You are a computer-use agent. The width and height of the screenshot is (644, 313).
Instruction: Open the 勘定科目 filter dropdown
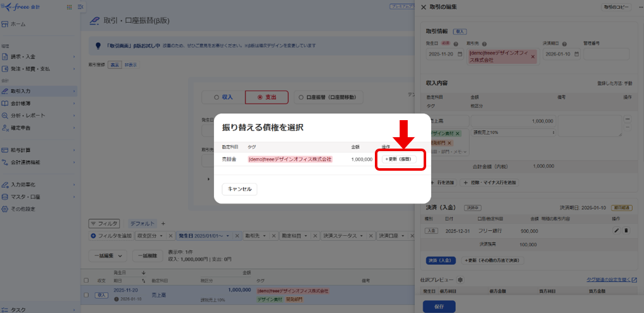pos(294,236)
